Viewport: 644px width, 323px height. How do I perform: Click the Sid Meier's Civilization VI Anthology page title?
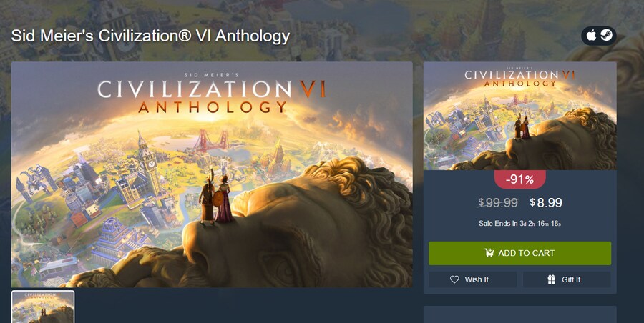(150, 36)
